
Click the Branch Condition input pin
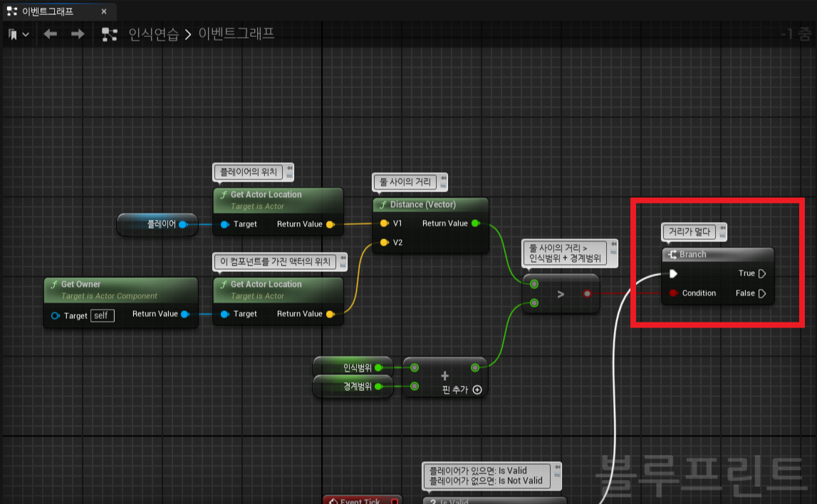pyautogui.click(x=673, y=293)
